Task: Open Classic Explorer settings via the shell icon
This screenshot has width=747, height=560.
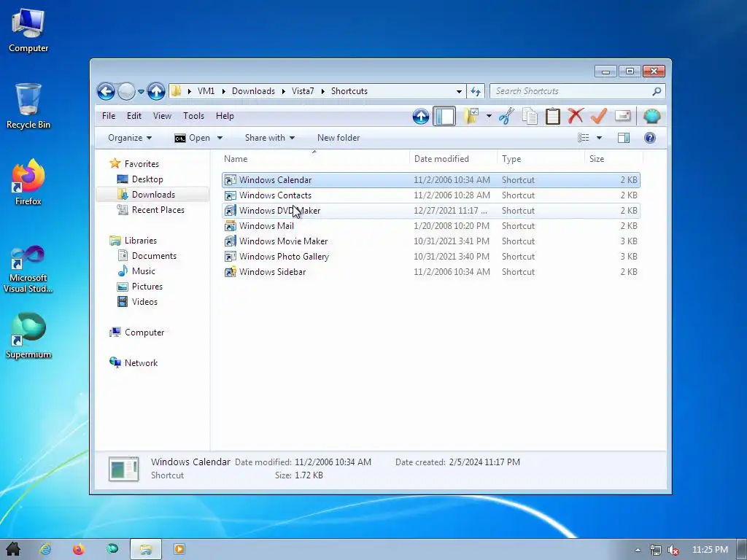Action: [x=651, y=116]
